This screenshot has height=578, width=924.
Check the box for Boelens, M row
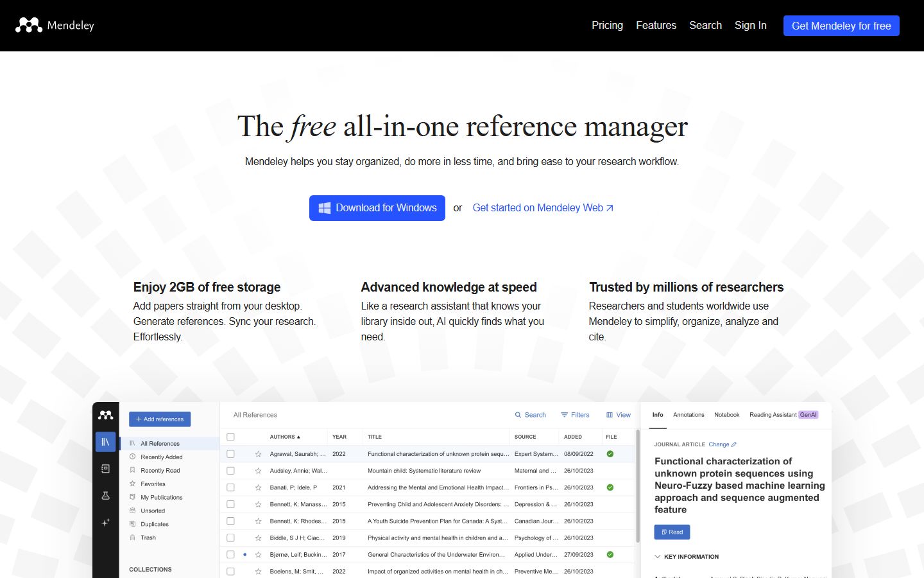coord(230,571)
